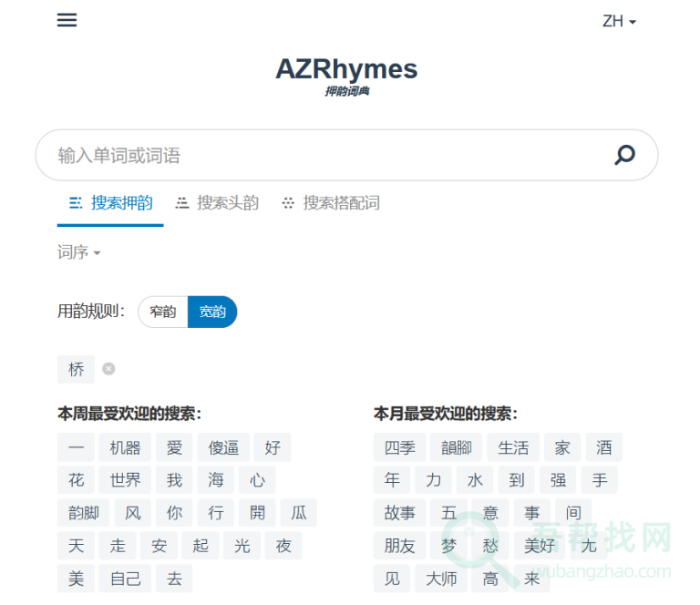Image resolution: width=700 pixels, height=605 pixels.
Task: Select the 四季 monthly popular search
Action: coord(399,447)
